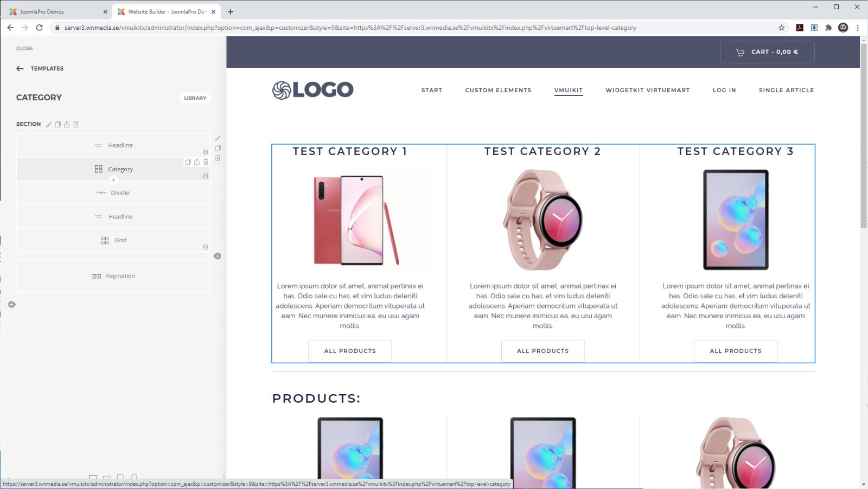Delete the section using the trash icon
Viewport: 868px width, 489px height.
(x=76, y=124)
